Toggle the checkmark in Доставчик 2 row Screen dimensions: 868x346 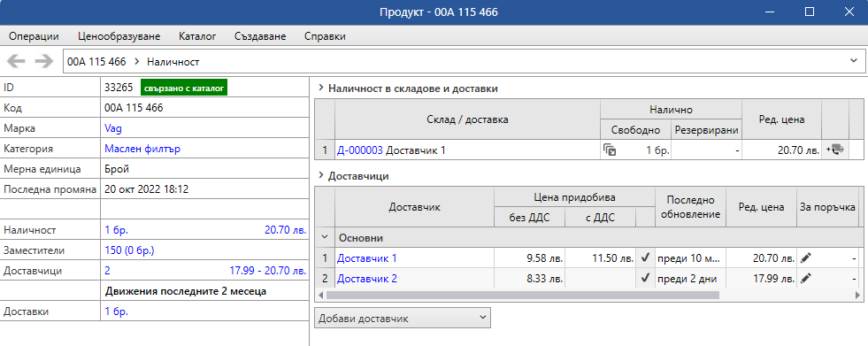[645, 279]
